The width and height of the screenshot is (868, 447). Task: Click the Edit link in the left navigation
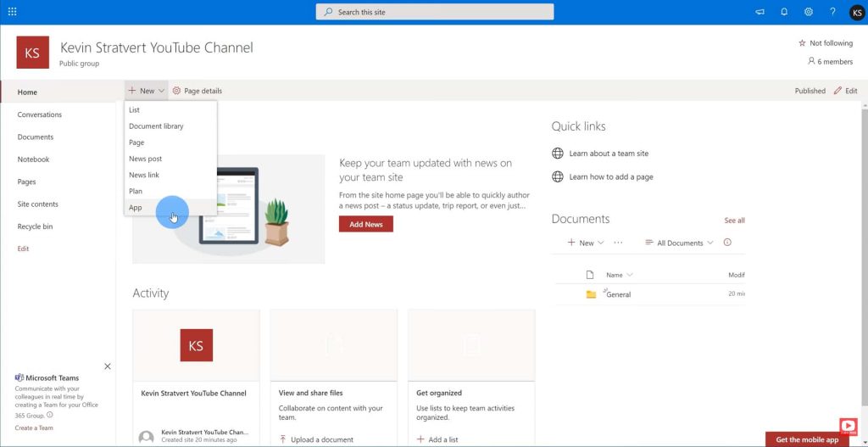(23, 249)
